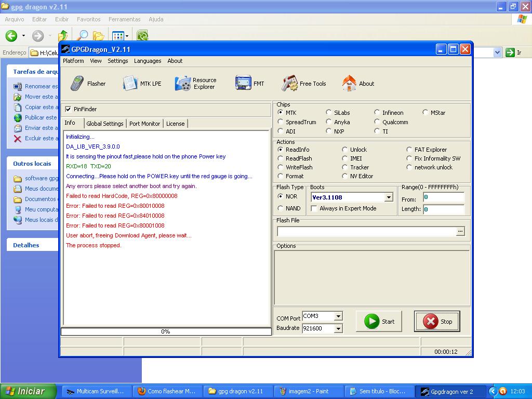Screen dimensions: 532x399
Task: Switch to the Port Monitor tab
Action: tap(144, 124)
